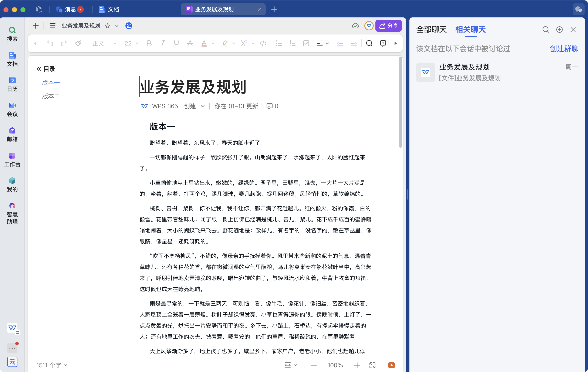Click the document vertical scrollbar
The width and height of the screenshot is (588, 372).
[401, 102]
